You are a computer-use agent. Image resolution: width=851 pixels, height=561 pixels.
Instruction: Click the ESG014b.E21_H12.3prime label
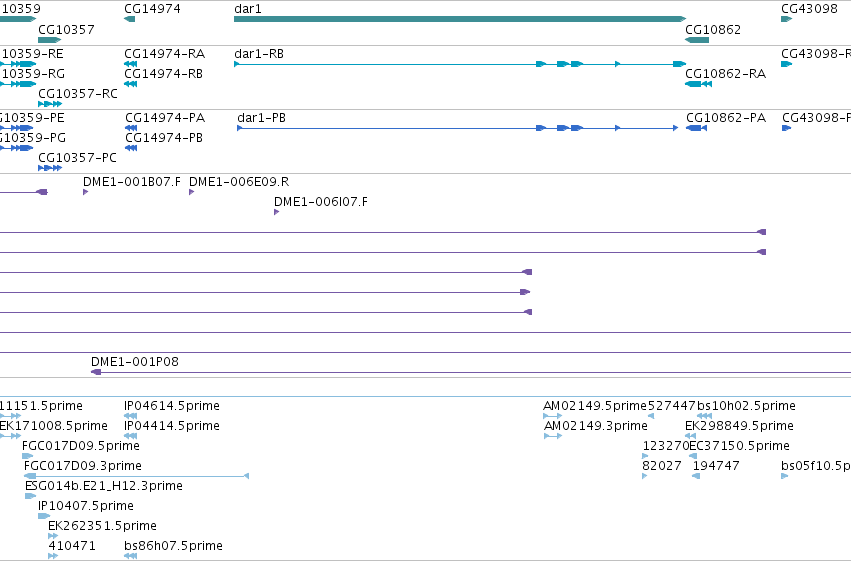(104, 486)
